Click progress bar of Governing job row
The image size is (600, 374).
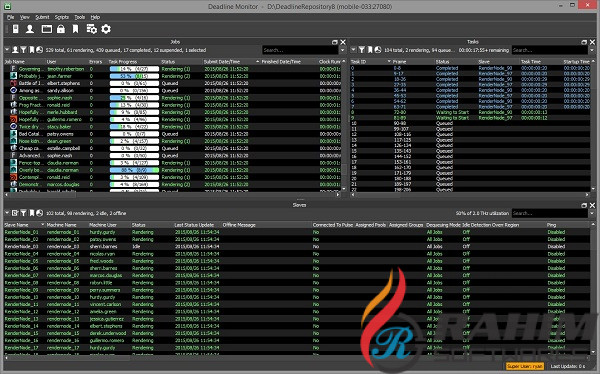coord(134,69)
